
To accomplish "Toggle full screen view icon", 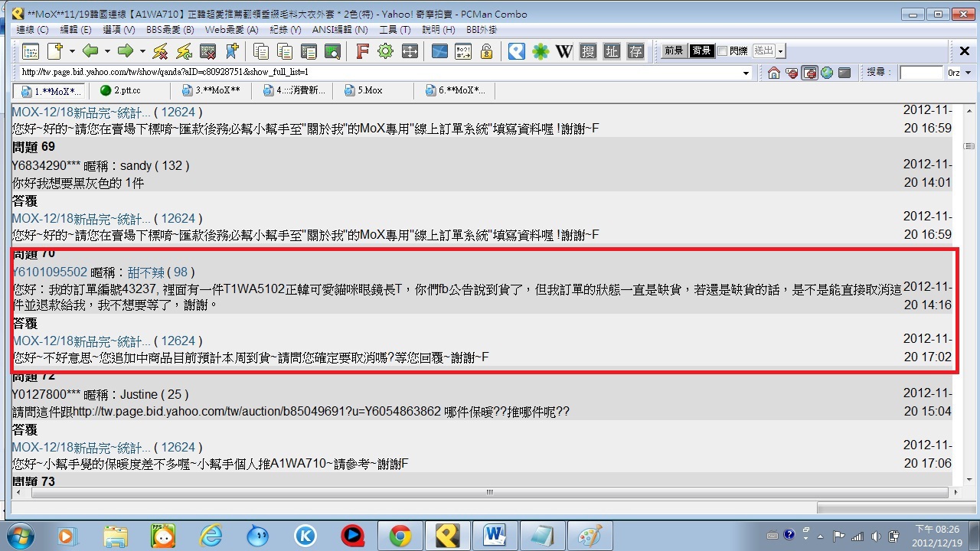I will [x=410, y=51].
